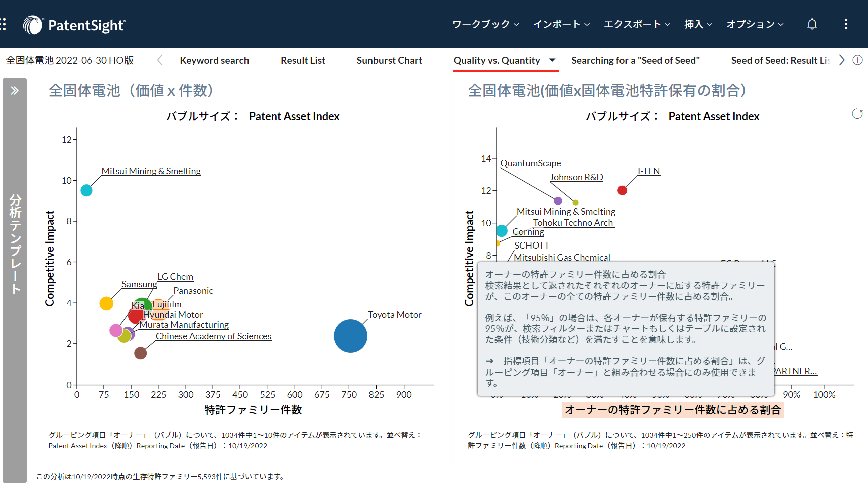Viewport: 868px width, 488px height.
Task: Click the app launcher grid icon top-left
Action: pos(4,24)
